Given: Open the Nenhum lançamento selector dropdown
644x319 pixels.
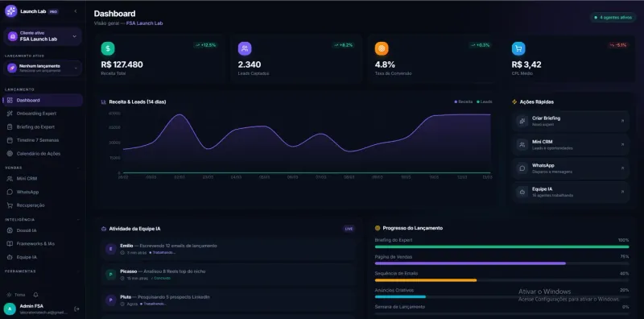Looking at the screenshot, I should pos(43,68).
